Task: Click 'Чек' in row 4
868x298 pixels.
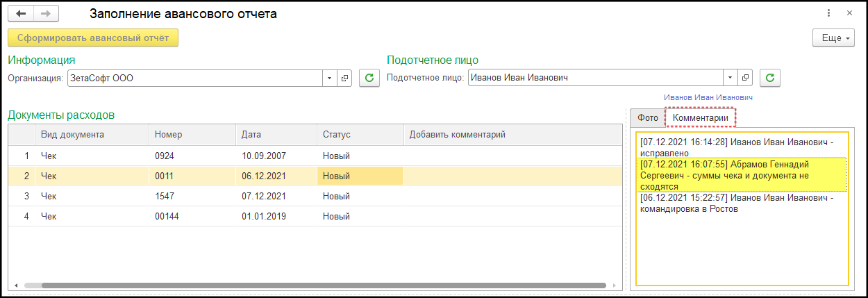Action: click(x=92, y=217)
